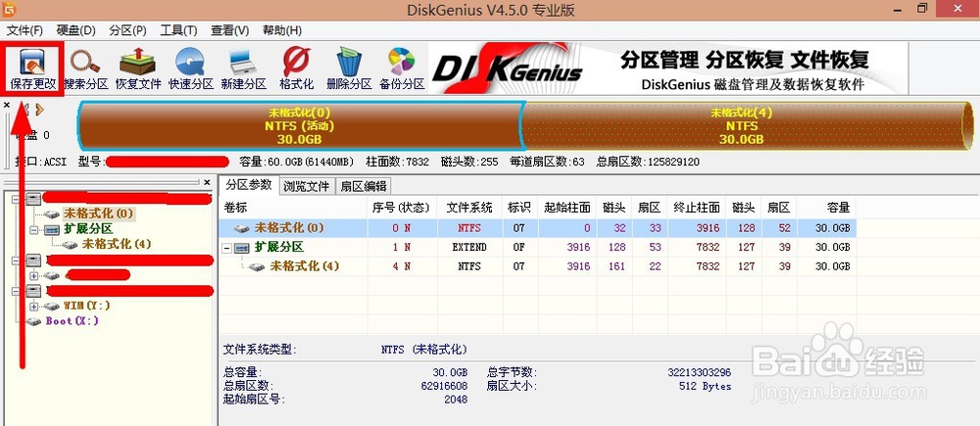Click the 序号(状态) column header
The height and width of the screenshot is (426, 980).
401,208
